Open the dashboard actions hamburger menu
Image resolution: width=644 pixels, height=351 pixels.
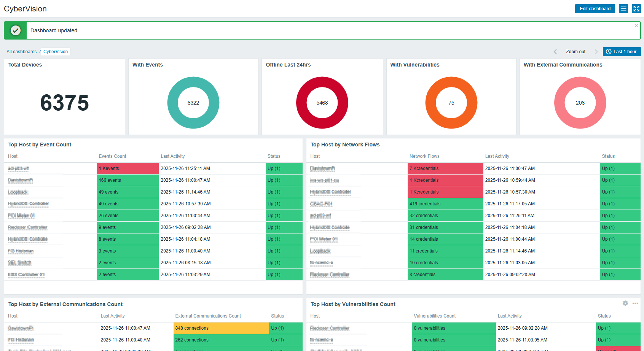coord(623,9)
